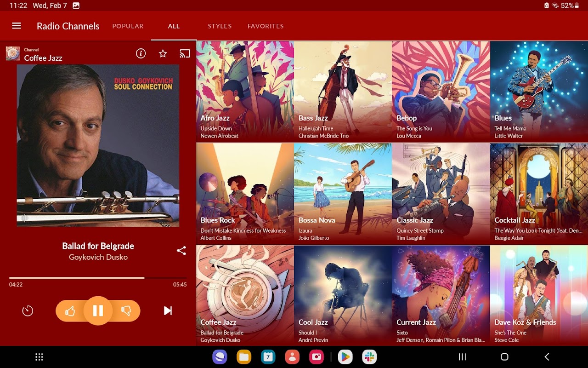588x368 pixels.
Task: Click 'Tell Me Mama' on the Blues tile
Action: click(x=510, y=128)
